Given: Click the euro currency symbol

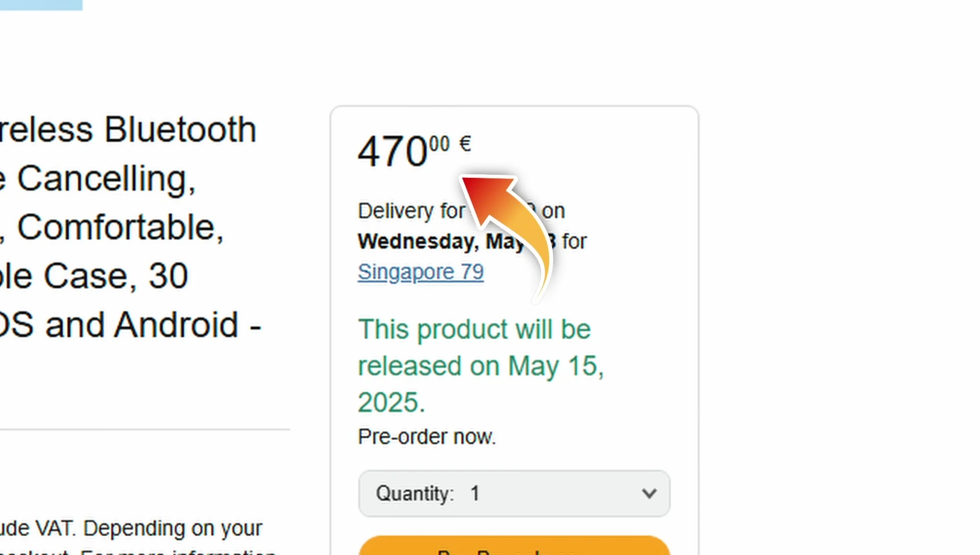Looking at the screenshot, I should tap(465, 144).
